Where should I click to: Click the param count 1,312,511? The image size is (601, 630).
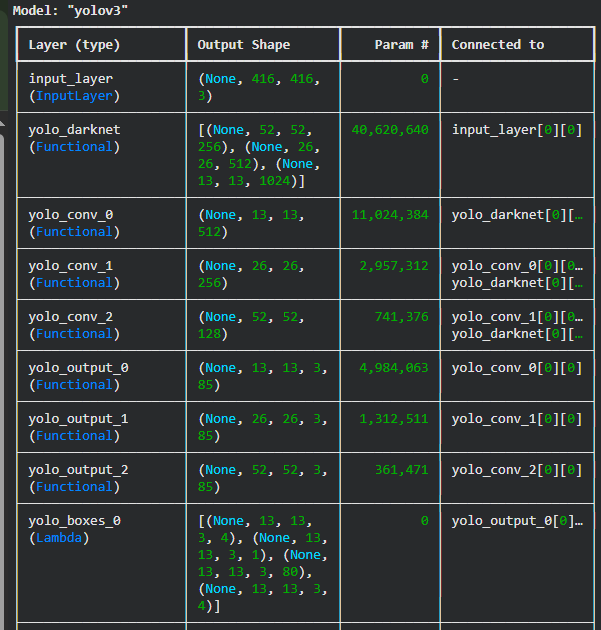point(394,419)
